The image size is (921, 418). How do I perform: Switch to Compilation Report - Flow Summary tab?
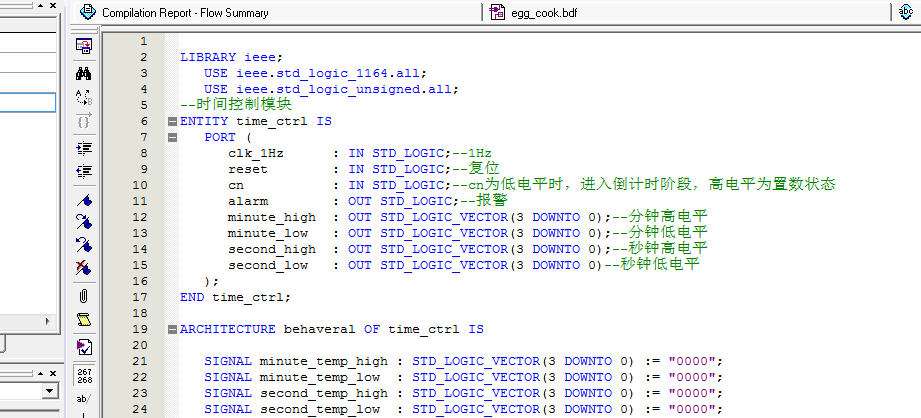click(185, 13)
